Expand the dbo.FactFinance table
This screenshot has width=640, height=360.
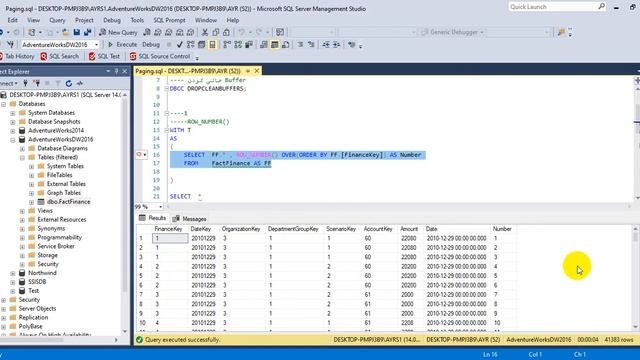pos(31,202)
